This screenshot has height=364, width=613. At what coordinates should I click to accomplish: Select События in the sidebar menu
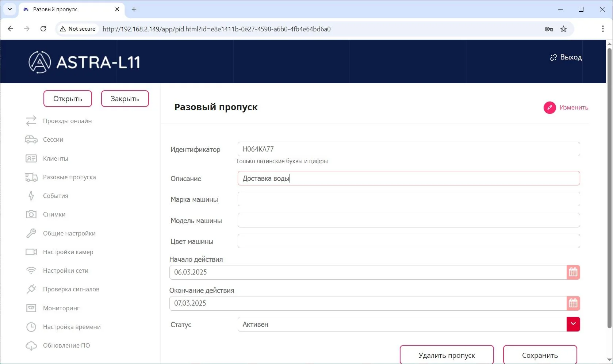coord(55,196)
